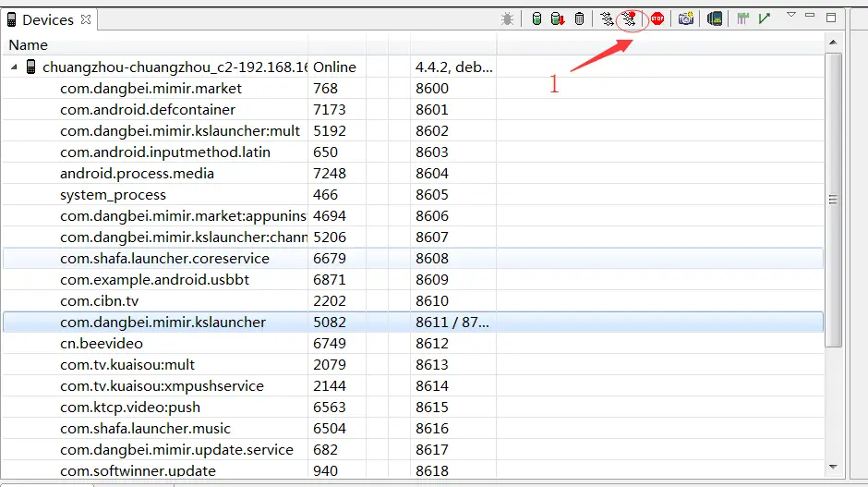Click the Start OpenGL Trace green arrow icon

tap(765, 19)
